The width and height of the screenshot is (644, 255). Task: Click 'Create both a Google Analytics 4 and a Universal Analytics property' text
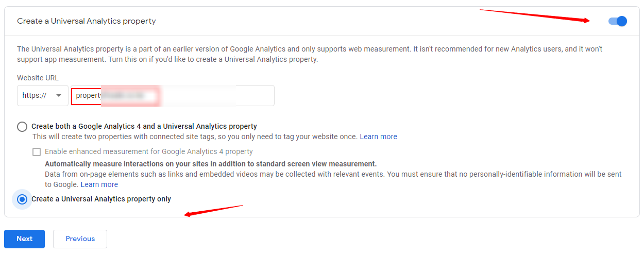click(x=144, y=126)
